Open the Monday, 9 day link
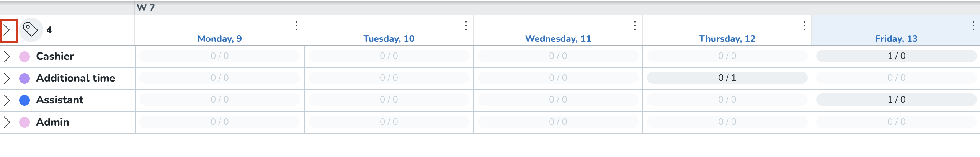The height and width of the screenshot is (157, 980). [x=219, y=39]
